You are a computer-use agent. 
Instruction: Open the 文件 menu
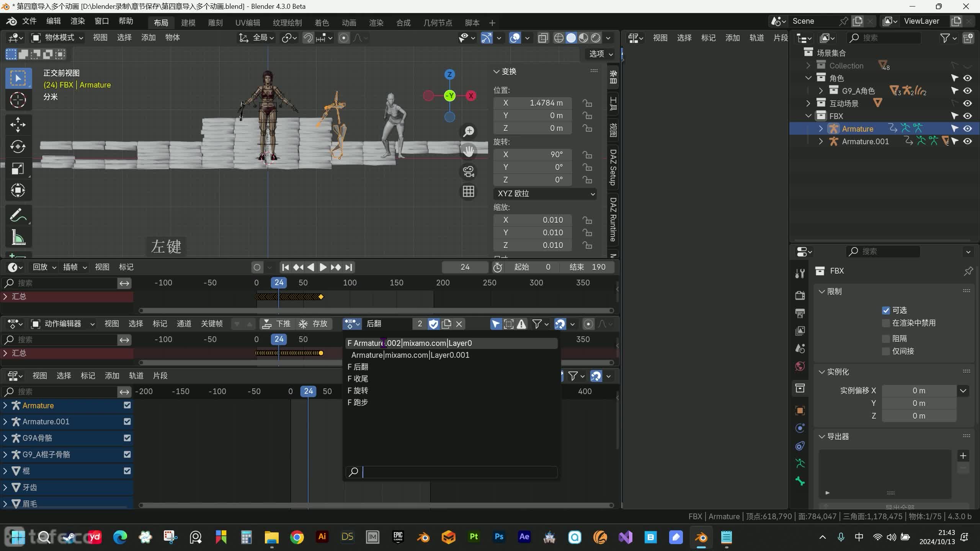[x=29, y=21]
